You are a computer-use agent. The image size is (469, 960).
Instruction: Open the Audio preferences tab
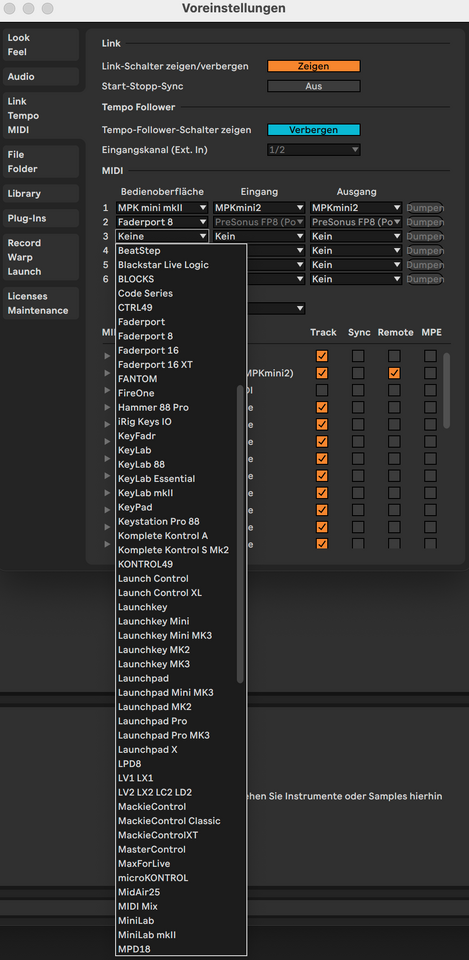coord(40,77)
